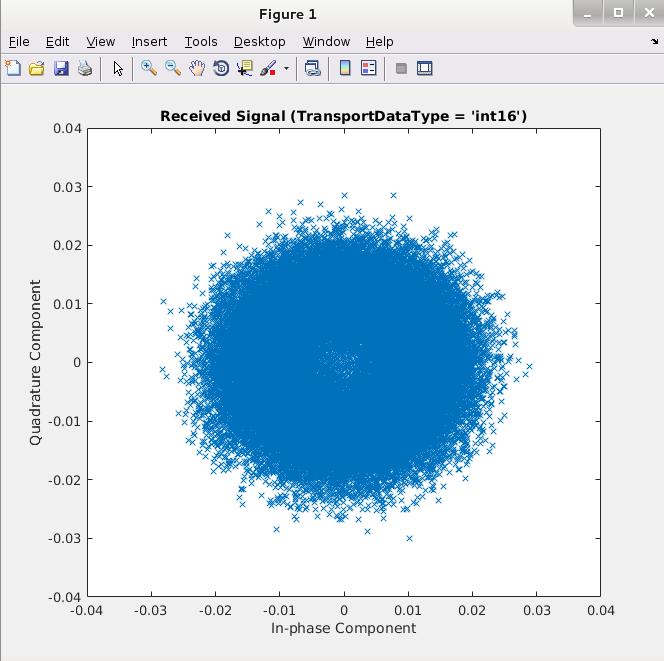The height and width of the screenshot is (661, 664).
Task: Insert a legend with the toolbar icon
Action: tap(369, 68)
